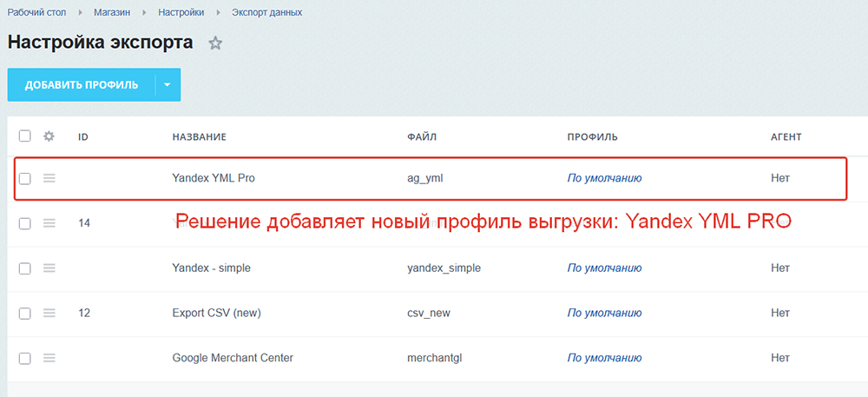Navigate to Экспорт данных breadcrumb
Viewport: 868px width, 397px height.
(x=267, y=13)
